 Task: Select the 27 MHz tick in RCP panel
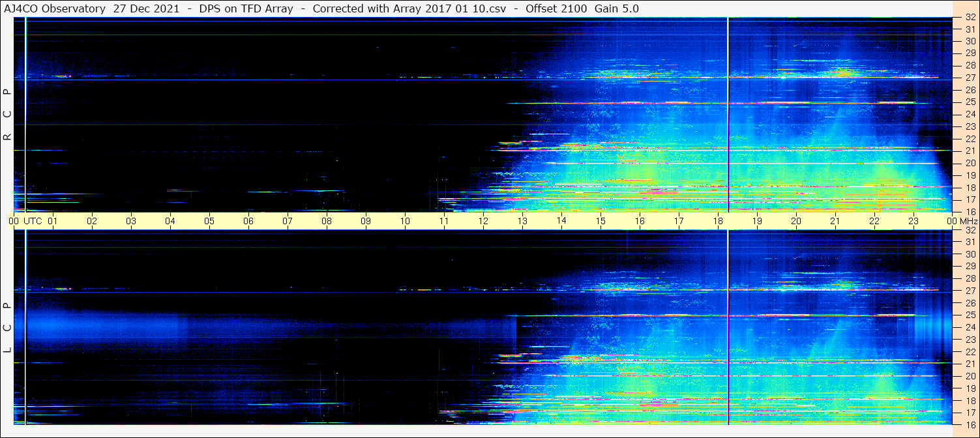pos(970,78)
